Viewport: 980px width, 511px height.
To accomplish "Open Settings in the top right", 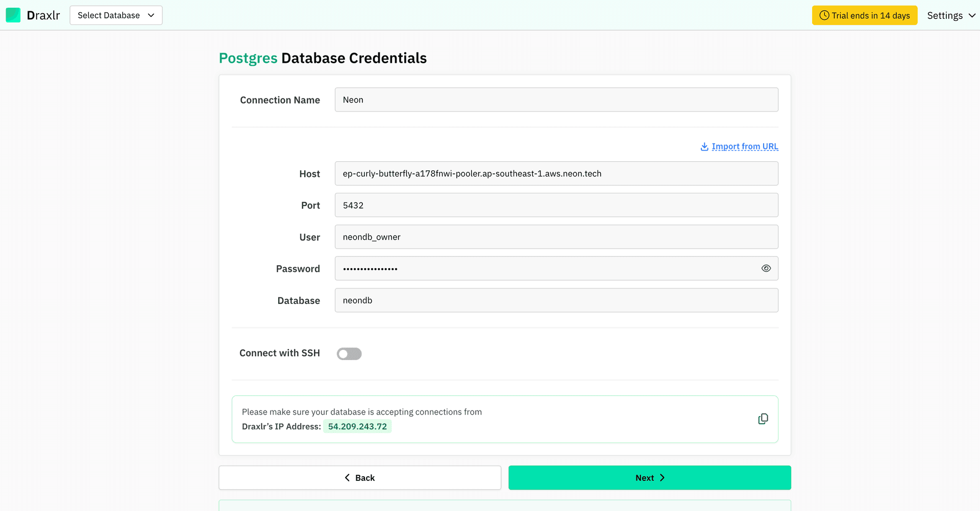I will tap(944, 15).
